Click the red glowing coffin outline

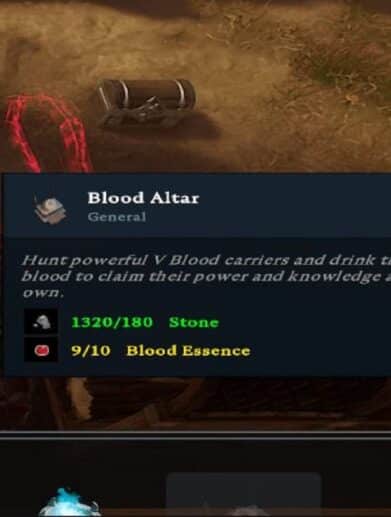tap(45, 133)
